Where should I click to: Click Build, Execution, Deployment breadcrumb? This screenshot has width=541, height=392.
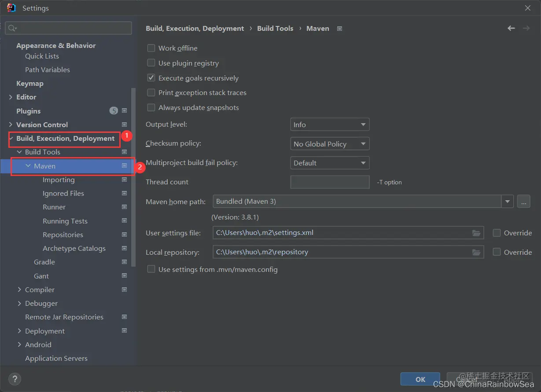click(x=195, y=28)
